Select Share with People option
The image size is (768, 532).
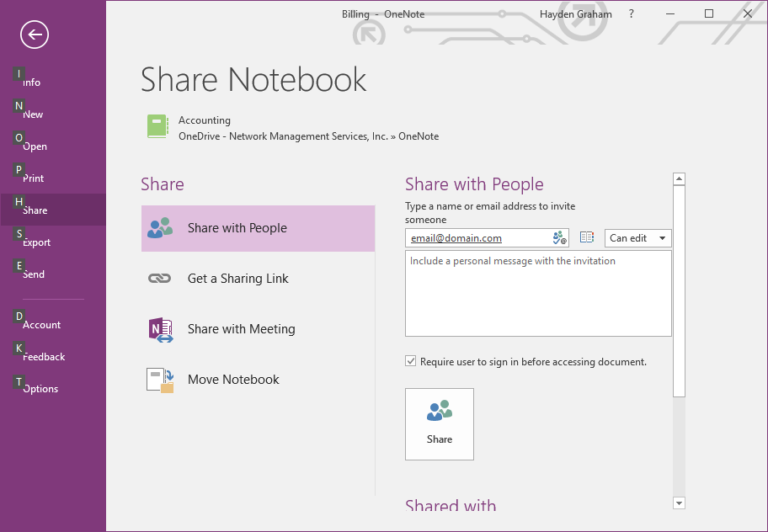pyautogui.click(x=259, y=228)
